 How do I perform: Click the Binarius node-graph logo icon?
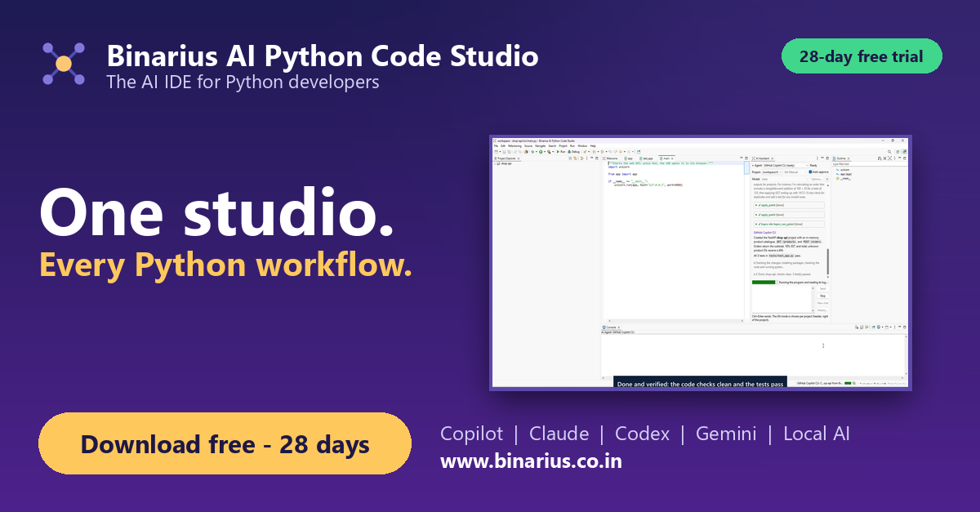coord(64,64)
